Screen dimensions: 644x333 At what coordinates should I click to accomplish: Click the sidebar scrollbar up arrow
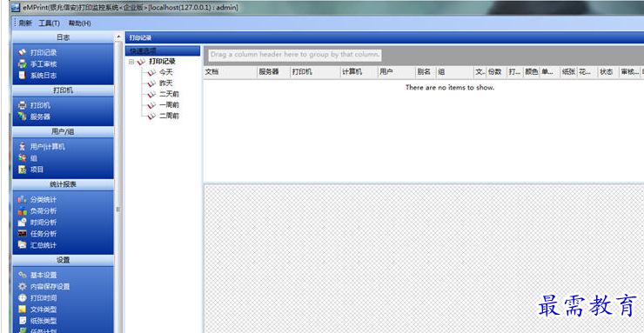[x=118, y=37]
